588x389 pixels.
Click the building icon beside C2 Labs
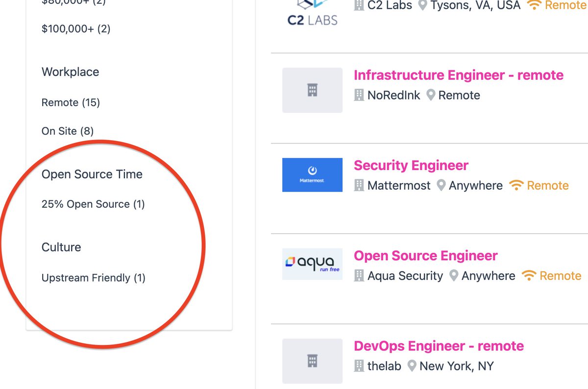[359, 5]
